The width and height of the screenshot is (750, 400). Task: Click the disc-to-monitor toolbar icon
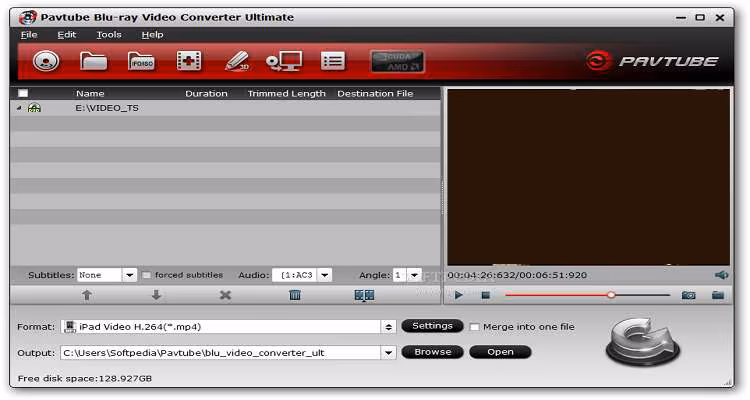284,61
